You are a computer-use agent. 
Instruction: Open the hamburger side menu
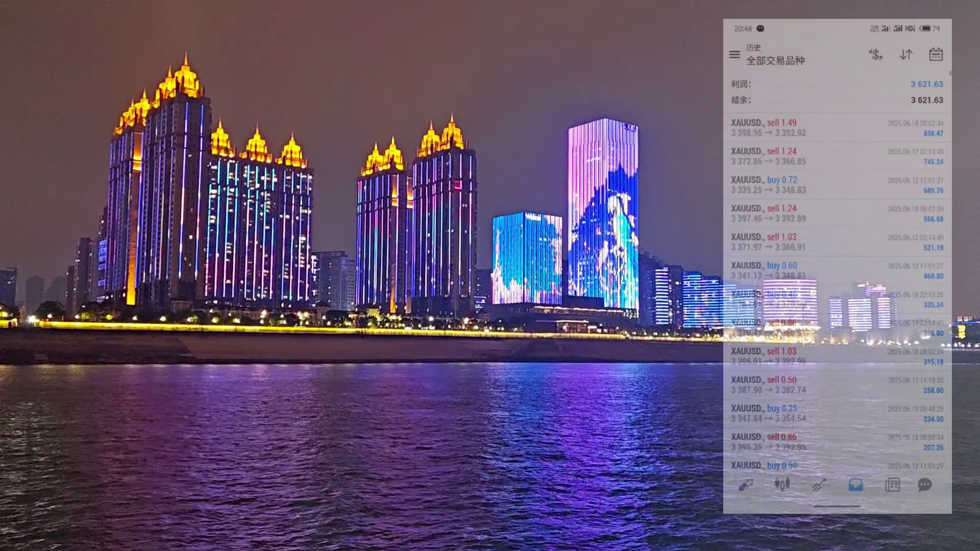point(734,55)
